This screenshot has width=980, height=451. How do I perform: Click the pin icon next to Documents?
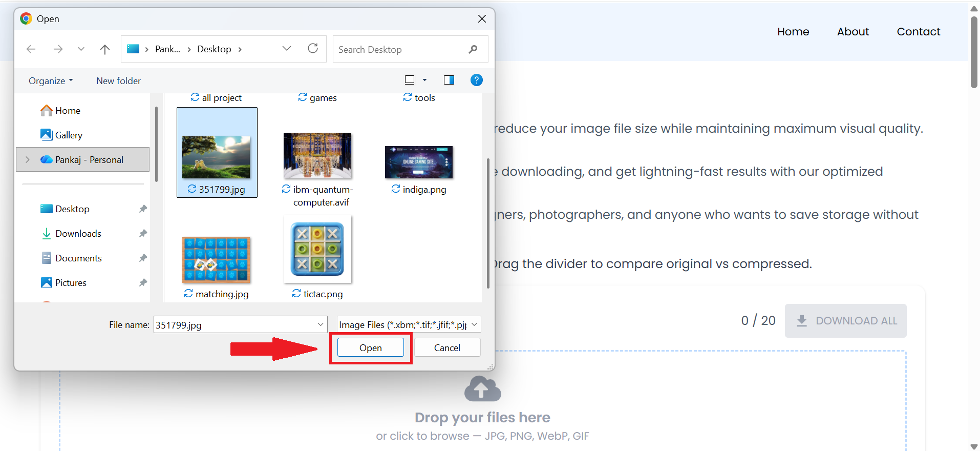pyautogui.click(x=143, y=258)
